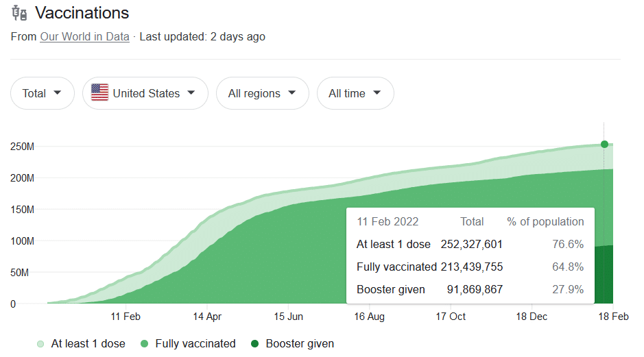The image size is (644, 357).
Task: Click the light green At least 1 dose legend dot
Action: 41,344
